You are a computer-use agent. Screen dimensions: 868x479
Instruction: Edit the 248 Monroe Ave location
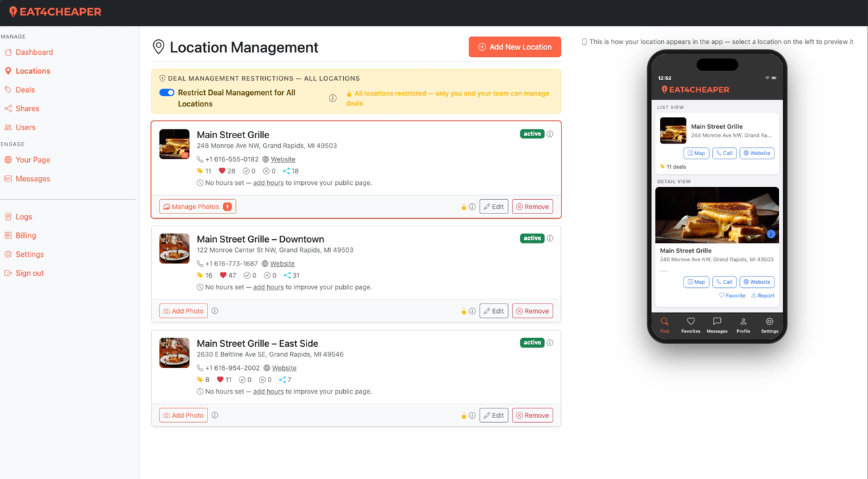tap(494, 207)
